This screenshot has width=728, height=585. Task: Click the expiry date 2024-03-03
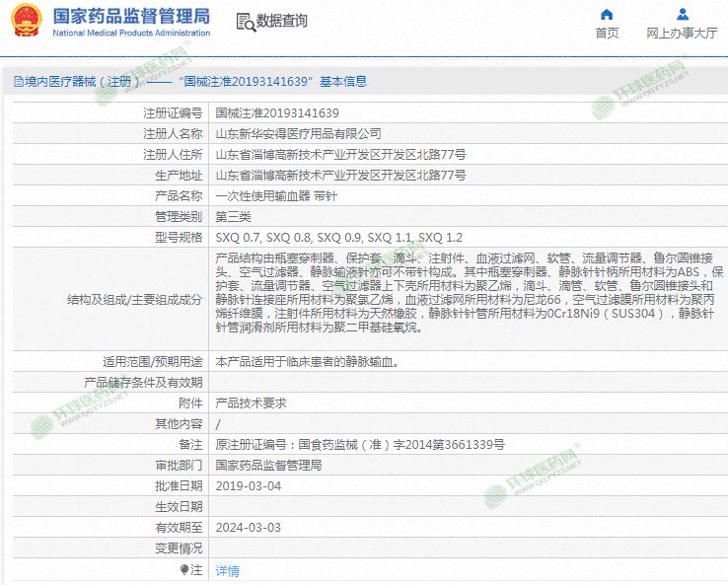248,528
